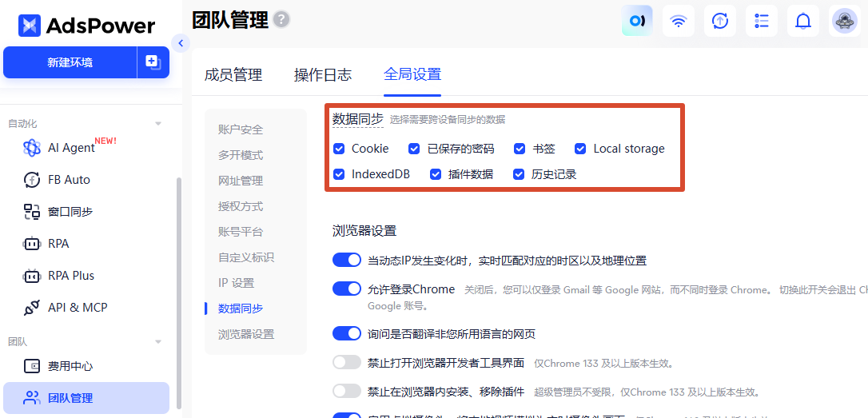Screen dimensions: 868x418
Task: Click the AI Agent atom icon
Action: click(32, 148)
